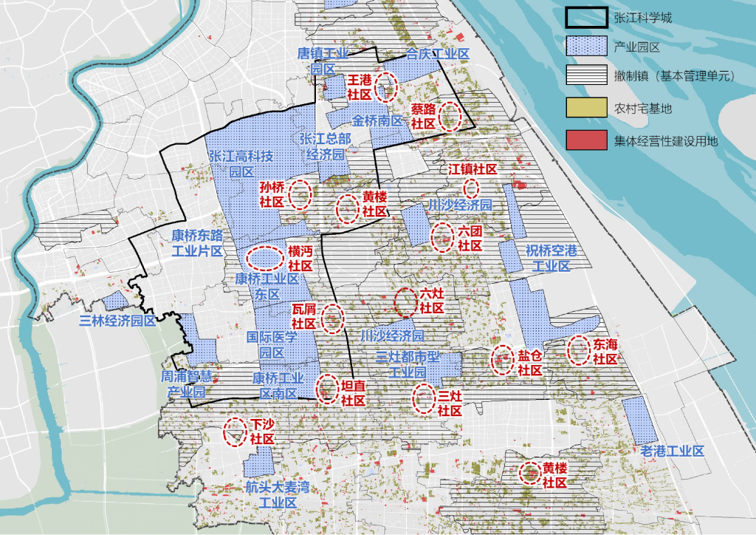Click the dashed circle marker for 王港社区
The width and height of the screenshot is (756, 535).
(385, 87)
